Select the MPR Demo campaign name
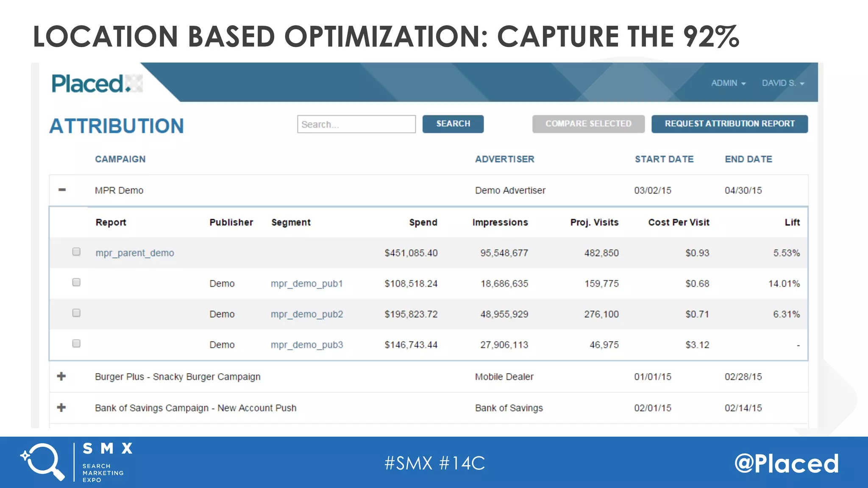Screen dimensions: 868x488 click(119, 190)
